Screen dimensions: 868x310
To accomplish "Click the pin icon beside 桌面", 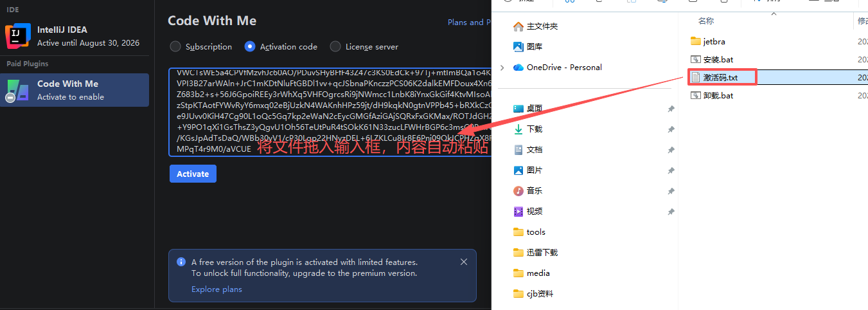I will click(671, 109).
